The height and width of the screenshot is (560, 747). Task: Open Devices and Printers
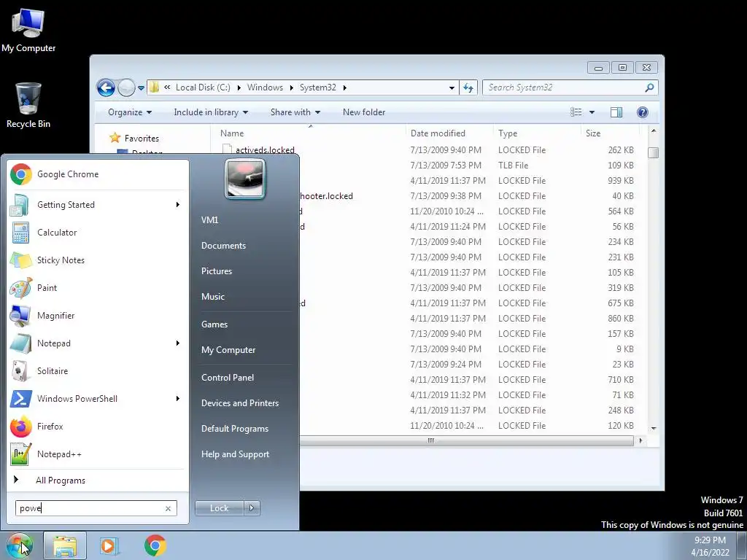(240, 403)
